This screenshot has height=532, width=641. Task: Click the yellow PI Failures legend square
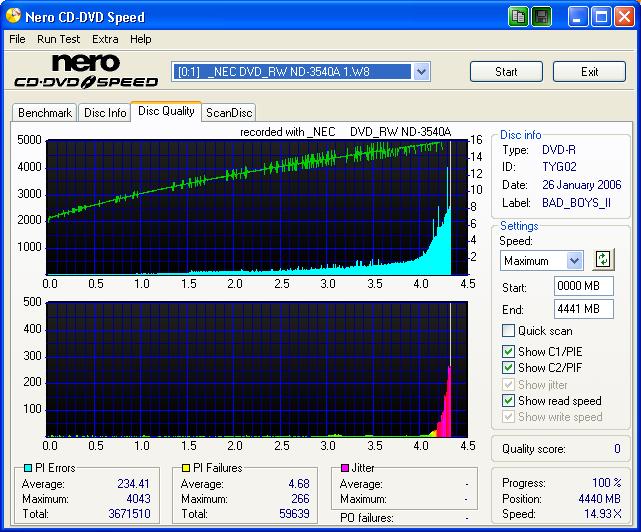tap(186, 468)
